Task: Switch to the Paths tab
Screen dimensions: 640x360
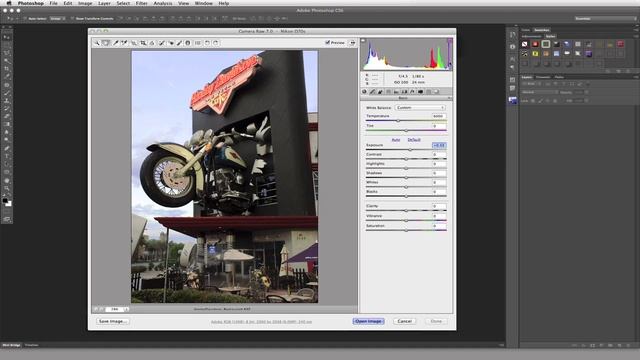Action: 559,77
